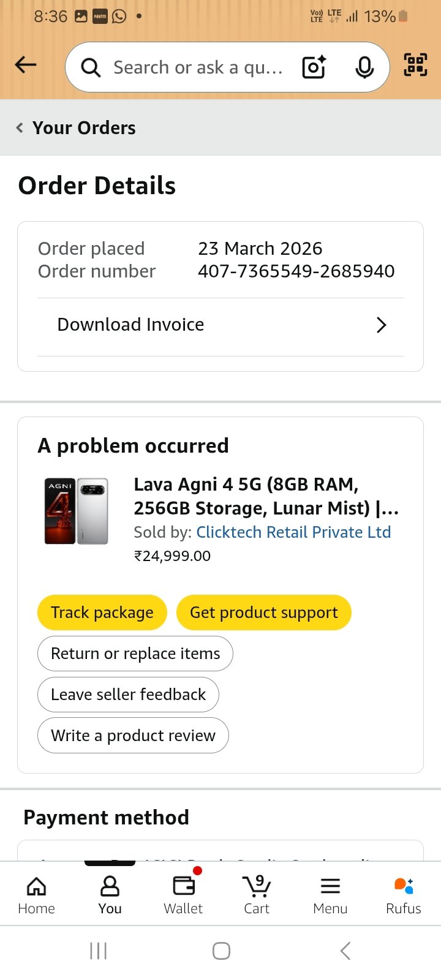Viewport: 441px width, 980px height.
Task: Open Clicktech Retail Private Ltd seller link
Action: [293, 532]
